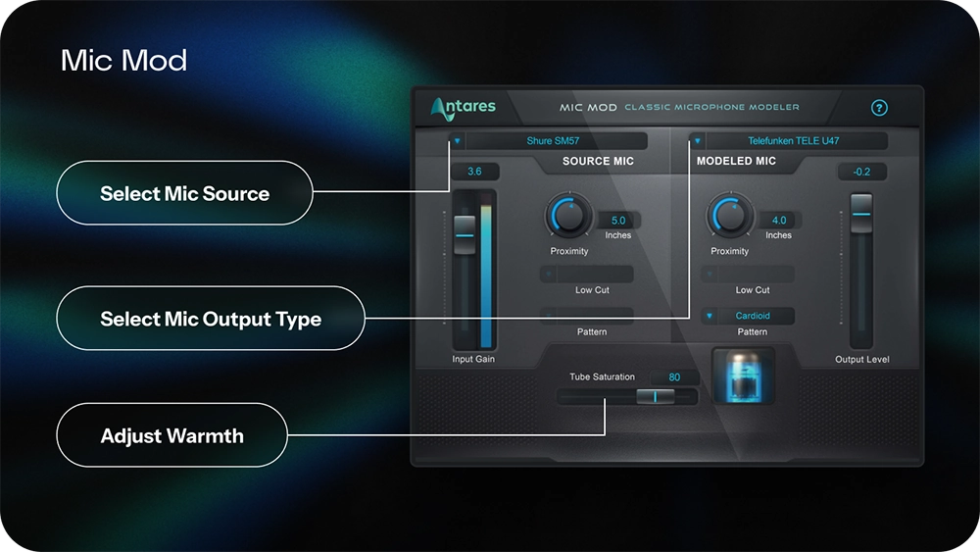Click the Antares logo

pyautogui.click(x=464, y=108)
